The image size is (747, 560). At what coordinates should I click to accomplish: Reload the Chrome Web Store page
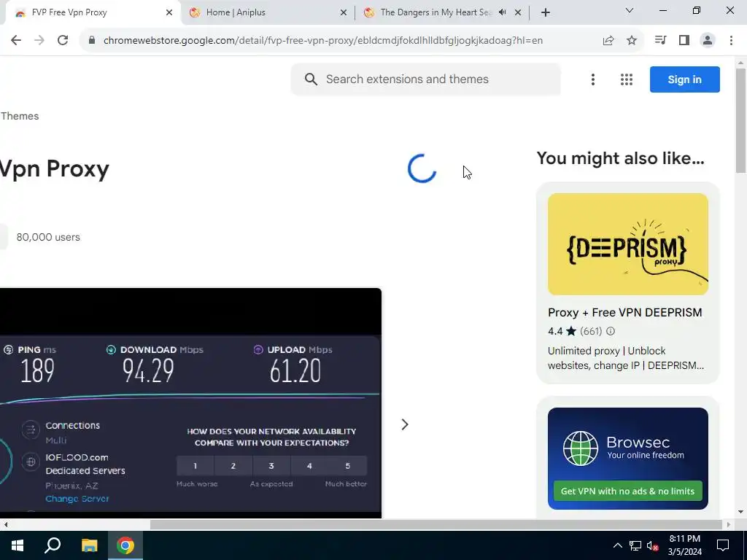click(63, 41)
